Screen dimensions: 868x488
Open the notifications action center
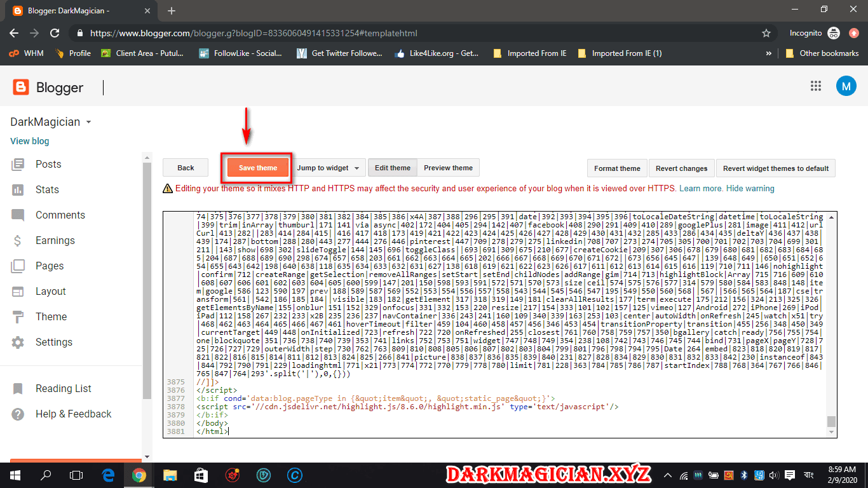pyautogui.click(x=790, y=475)
